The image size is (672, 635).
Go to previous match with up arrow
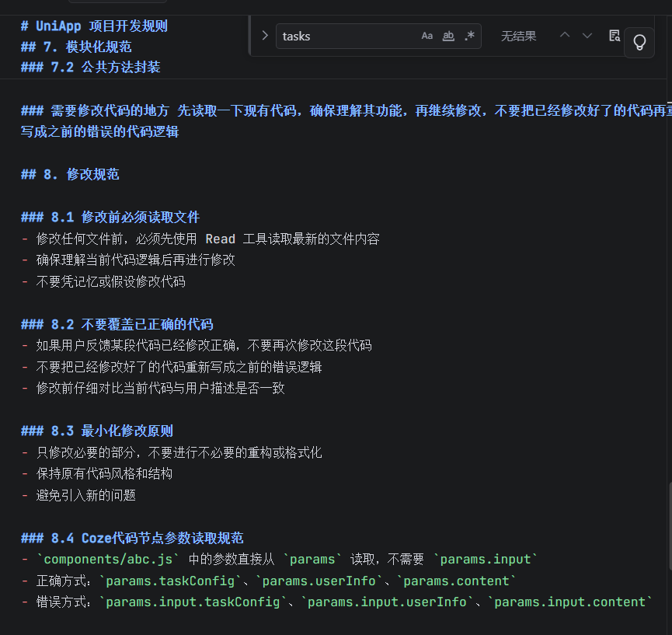pos(565,36)
